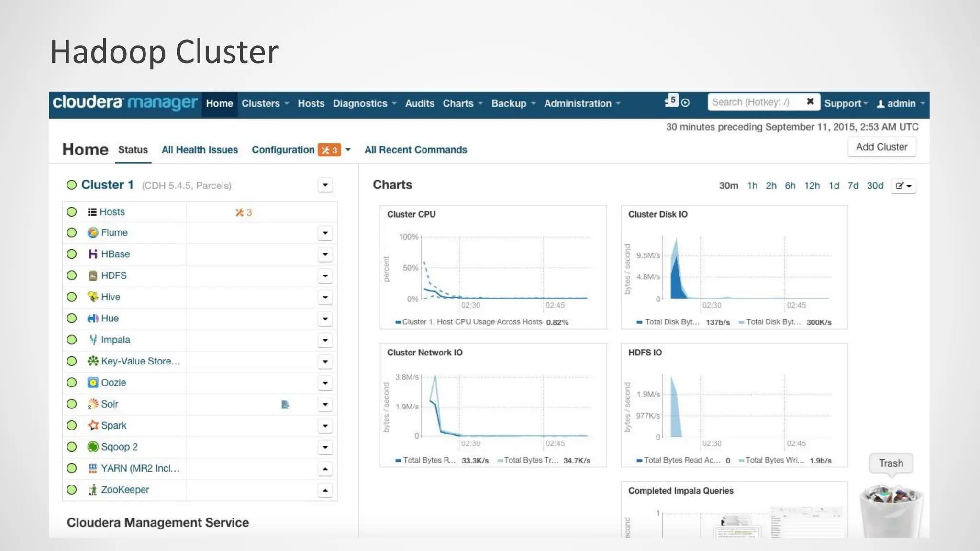Click the Home navbar item
980x551 pixels.
pyautogui.click(x=220, y=104)
